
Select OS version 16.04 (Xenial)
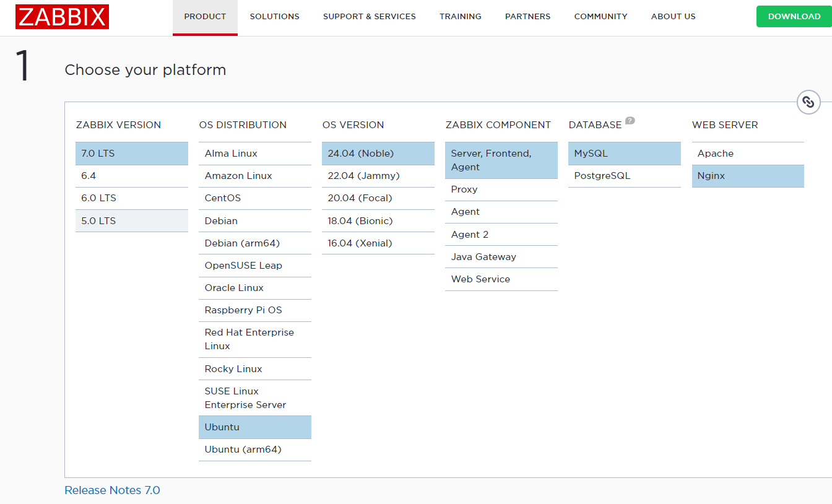coord(378,243)
